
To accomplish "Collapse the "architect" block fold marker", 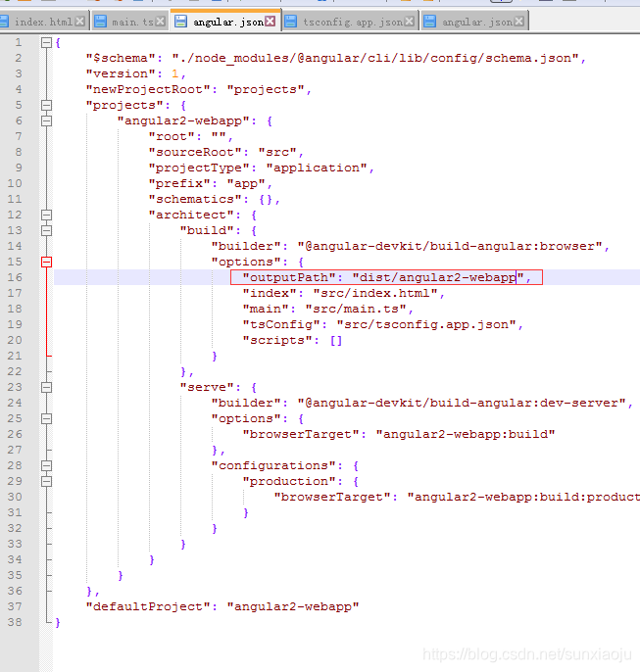I will click(46, 216).
